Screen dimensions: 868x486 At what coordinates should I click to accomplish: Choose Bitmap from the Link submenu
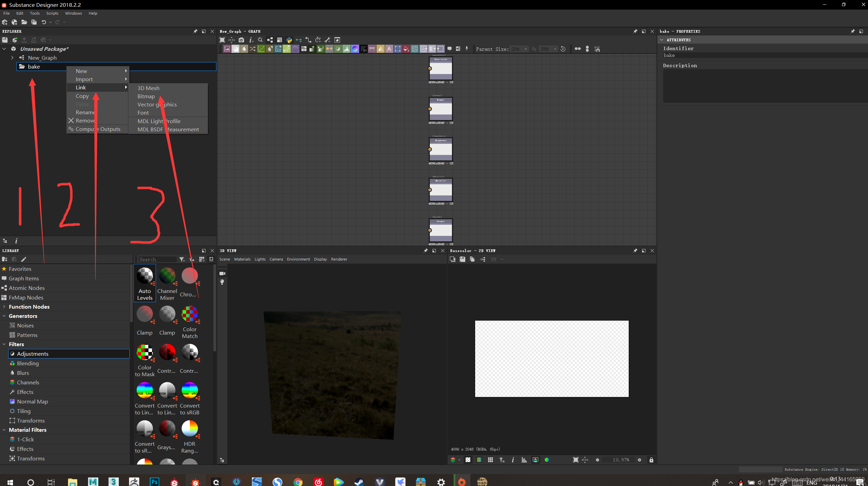[x=146, y=97]
